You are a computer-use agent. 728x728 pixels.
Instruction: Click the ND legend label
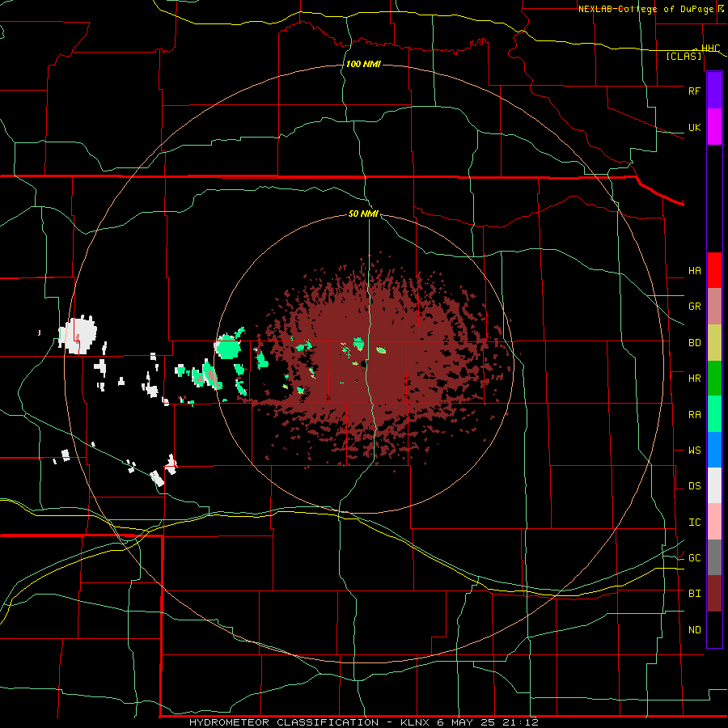694,630
